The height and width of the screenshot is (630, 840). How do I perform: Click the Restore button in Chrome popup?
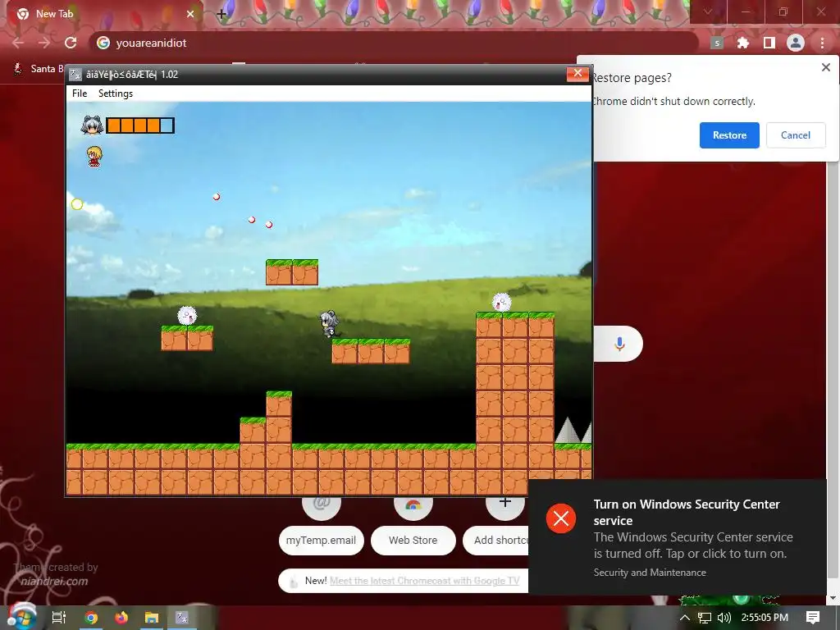pos(729,135)
